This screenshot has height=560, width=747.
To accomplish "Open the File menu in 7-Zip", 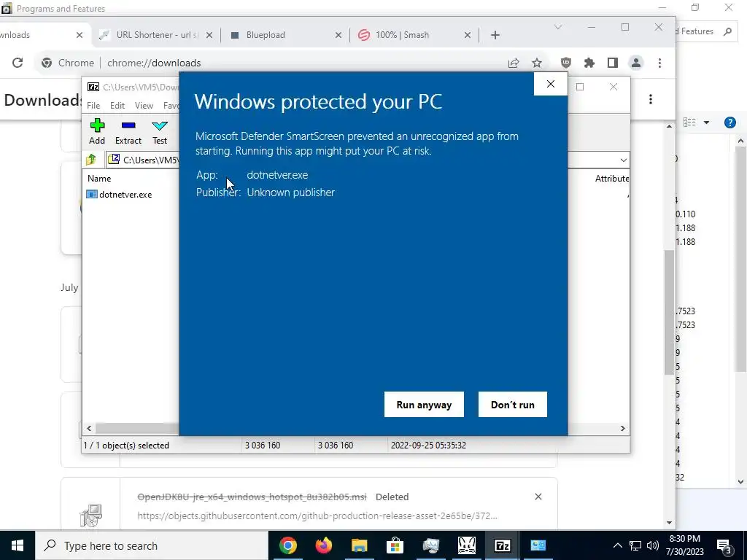I will [x=93, y=105].
